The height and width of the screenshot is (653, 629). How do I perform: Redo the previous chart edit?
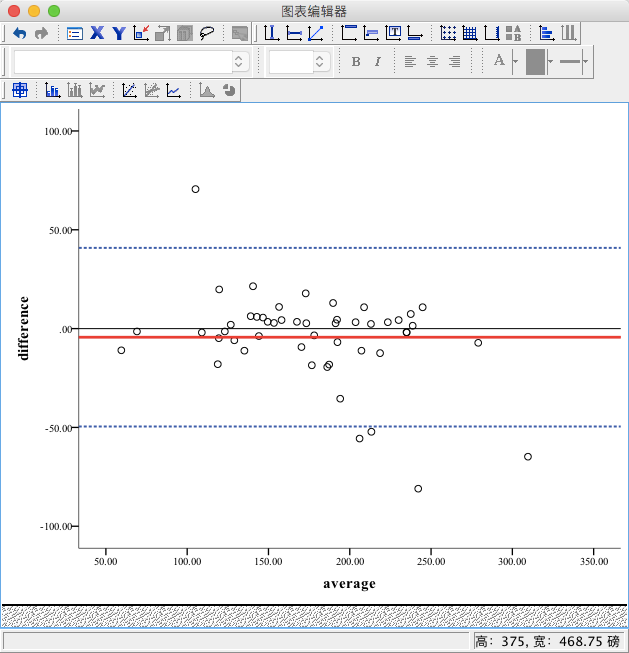[41, 33]
